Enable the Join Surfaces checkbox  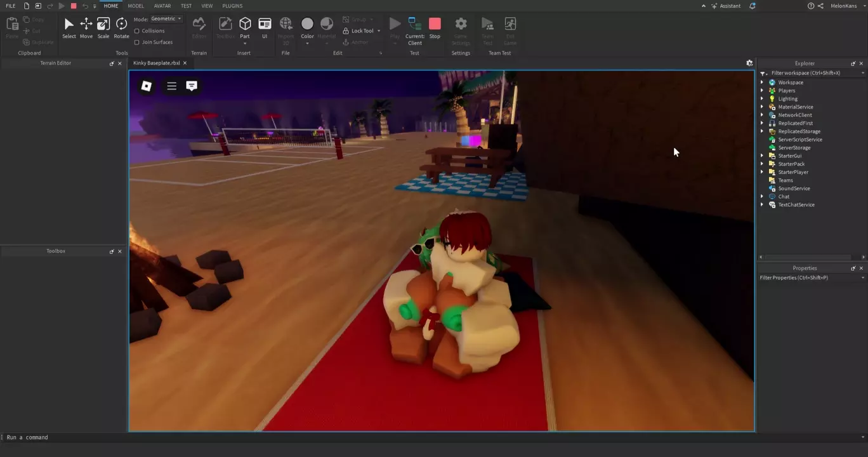coord(137,43)
